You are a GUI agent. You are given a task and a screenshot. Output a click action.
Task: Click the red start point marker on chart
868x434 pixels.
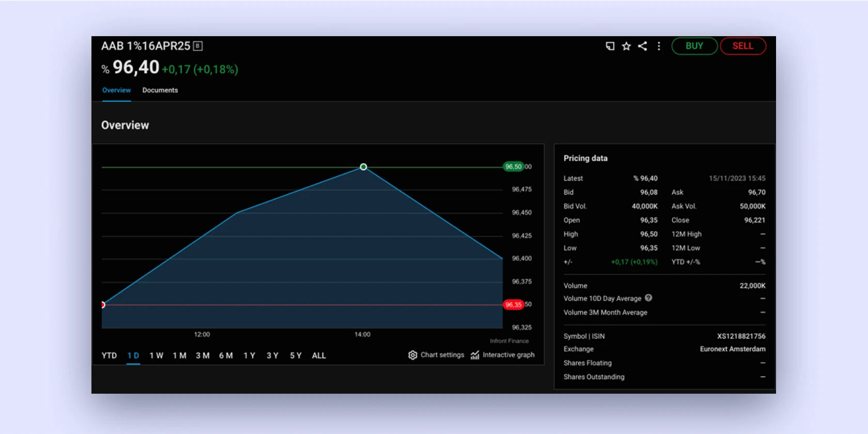[103, 305]
